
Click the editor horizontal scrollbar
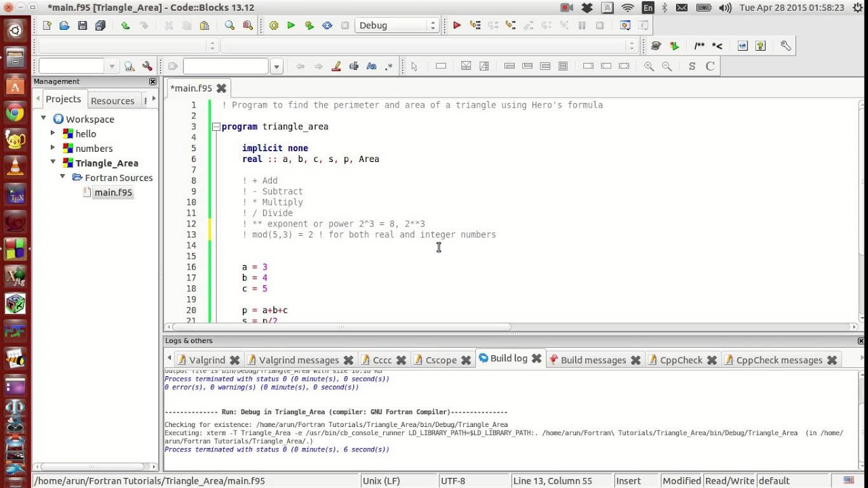[x=342, y=327]
